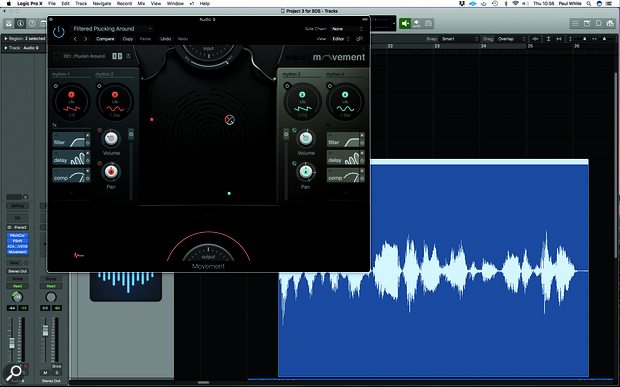Click the left Volume knob
620x387 pixels.
click(x=111, y=138)
